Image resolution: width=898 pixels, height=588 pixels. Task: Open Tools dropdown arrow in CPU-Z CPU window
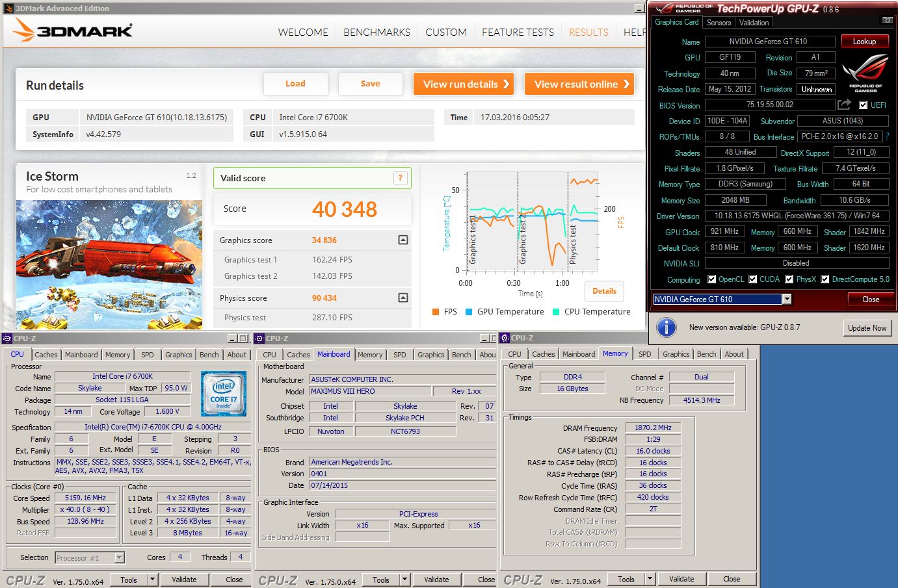[x=152, y=580]
